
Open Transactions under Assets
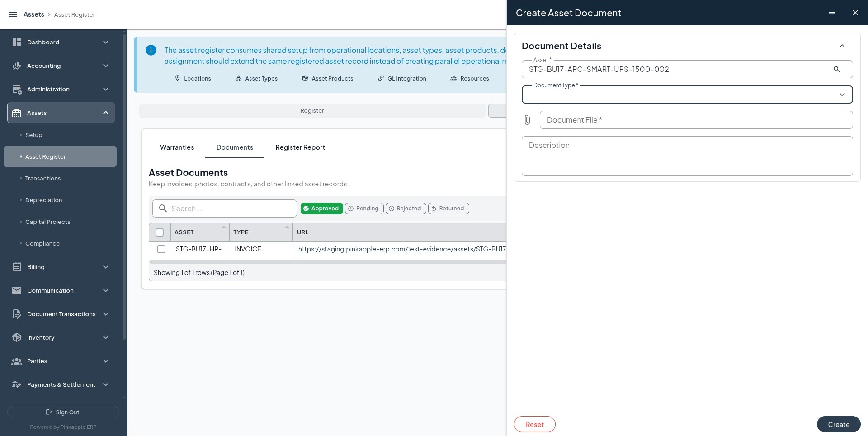43,179
